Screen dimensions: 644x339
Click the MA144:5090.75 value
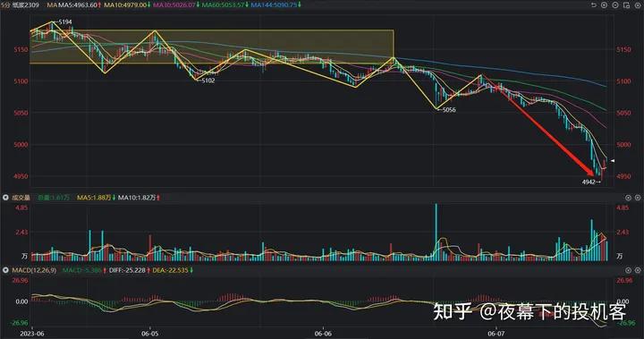pos(274,5)
